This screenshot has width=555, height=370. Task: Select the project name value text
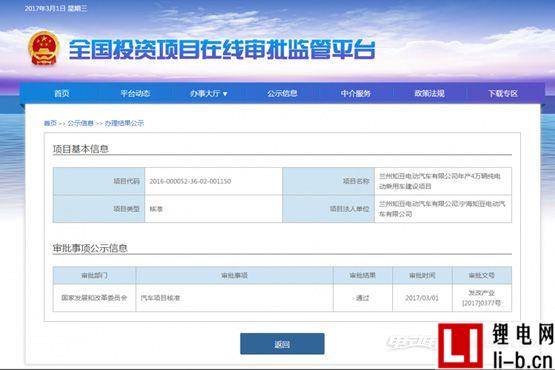pos(440,181)
